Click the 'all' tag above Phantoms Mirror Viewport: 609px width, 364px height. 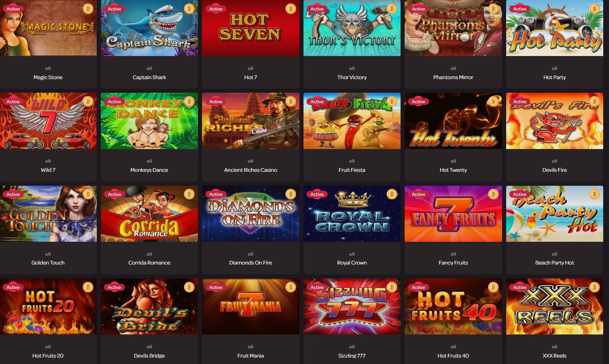pyautogui.click(x=453, y=68)
